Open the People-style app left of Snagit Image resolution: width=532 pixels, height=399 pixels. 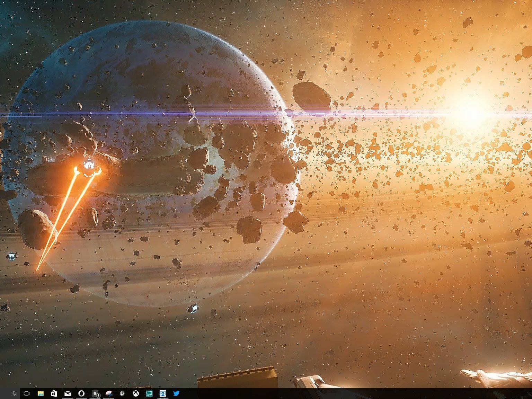(95, 393)
